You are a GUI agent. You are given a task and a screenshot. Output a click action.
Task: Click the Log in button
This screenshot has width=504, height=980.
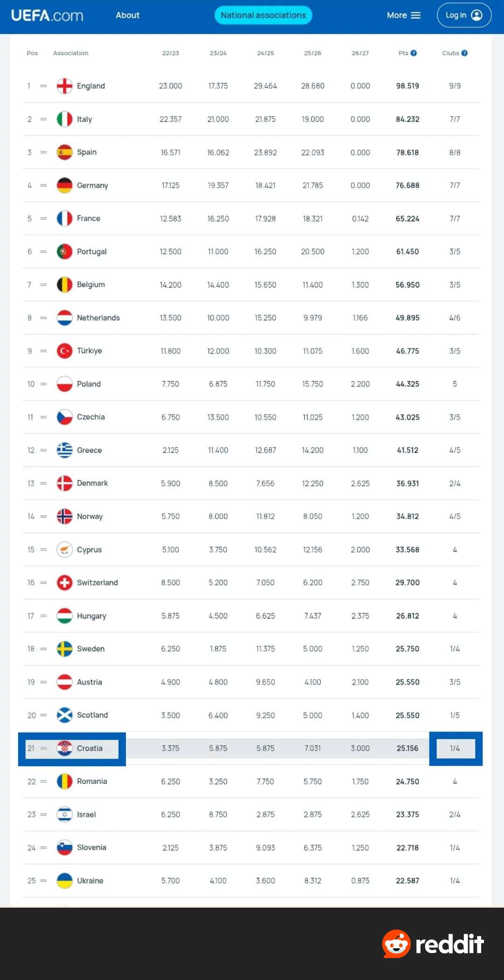pyautogui.click(x=464, y=15)
